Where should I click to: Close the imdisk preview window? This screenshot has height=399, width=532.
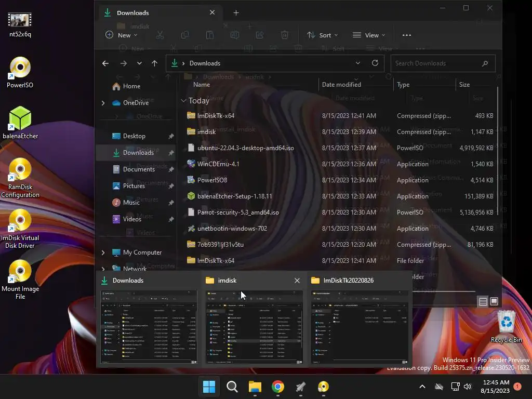[297, 281]
